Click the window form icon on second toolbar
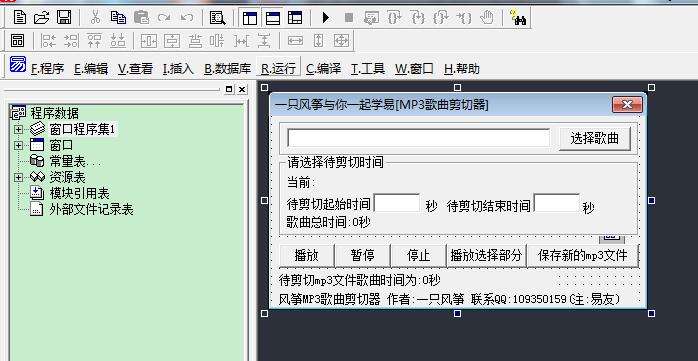This screenshot has width=698, height=361. point(18,41)
